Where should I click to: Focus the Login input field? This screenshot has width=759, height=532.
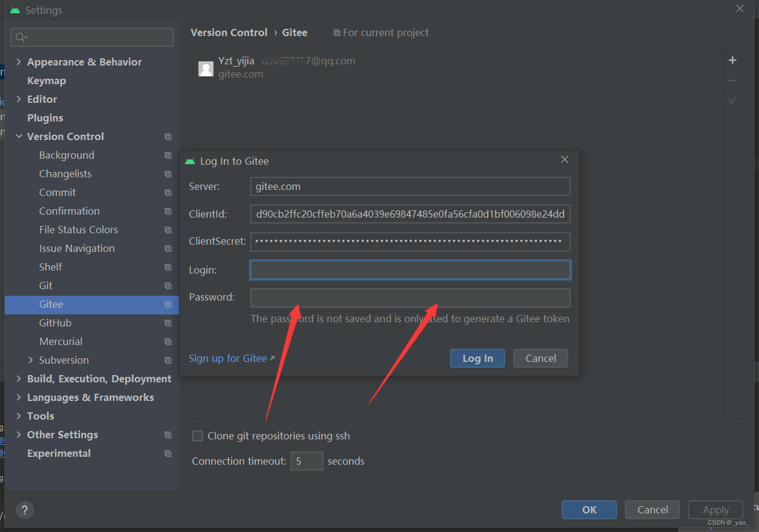coord(410,270)
